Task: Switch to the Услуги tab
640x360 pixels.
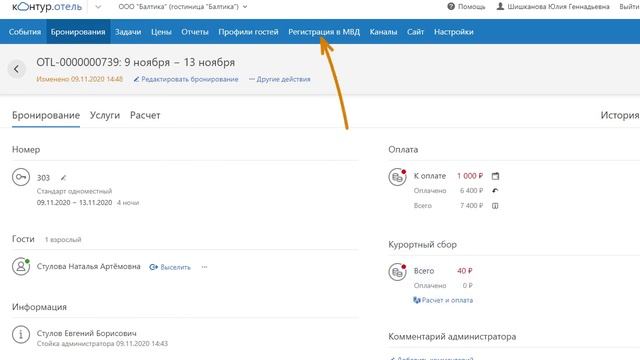Action: click(105, 116)
